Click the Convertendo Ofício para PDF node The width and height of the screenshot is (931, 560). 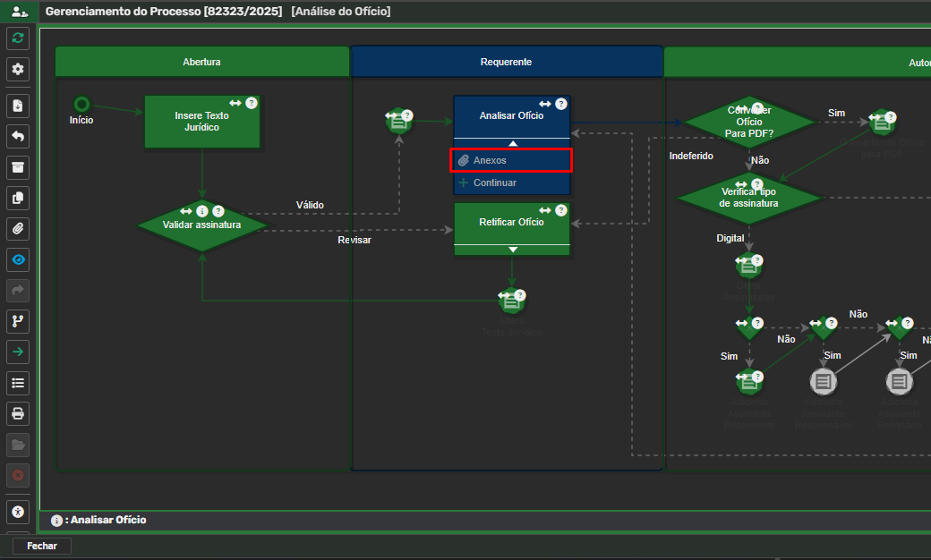(x=883, y=123)
